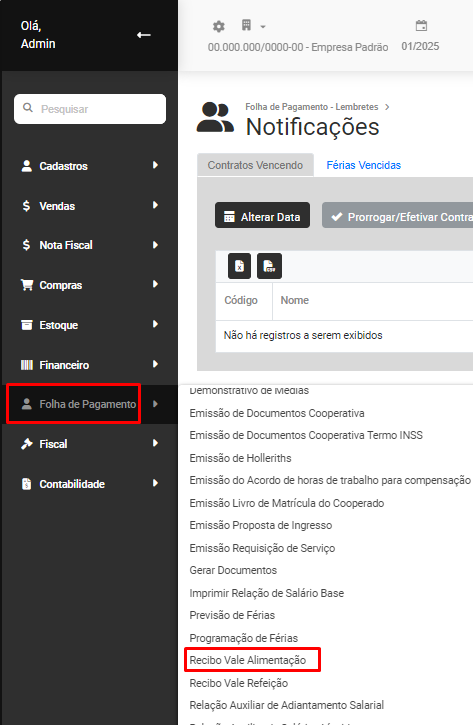473x725 pixels.
Task: Export grid to CSV file icon
Action: pos(269,266)
